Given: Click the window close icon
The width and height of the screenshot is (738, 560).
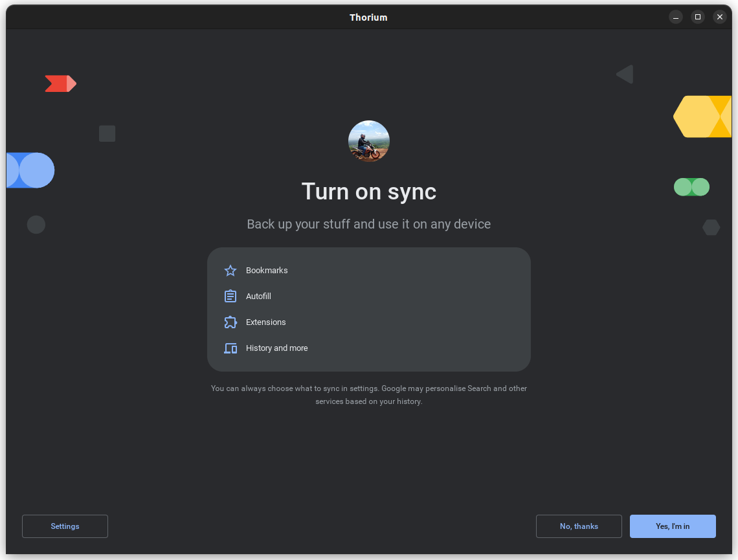Looking at the screenshot, I should [x=720, y=17].
